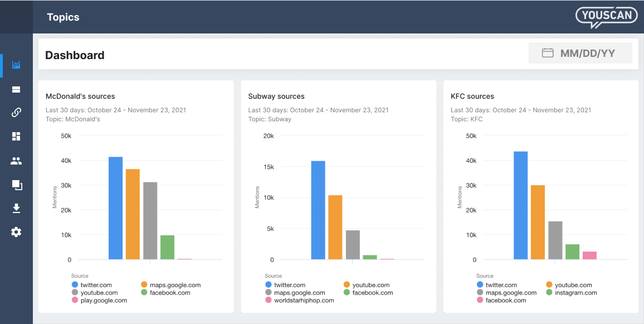Viewport: 644px width, 324px height.
Task: Click date range text under Subway sources
Action: pos(318,110)
